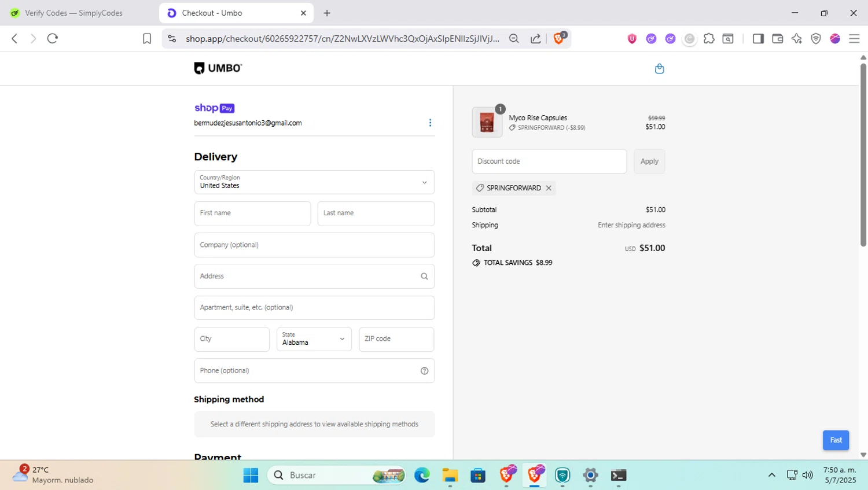Click the Myco Rise Capsules thumbnail
The width and height of the screenshot is (868, 490).
(487, 122)
